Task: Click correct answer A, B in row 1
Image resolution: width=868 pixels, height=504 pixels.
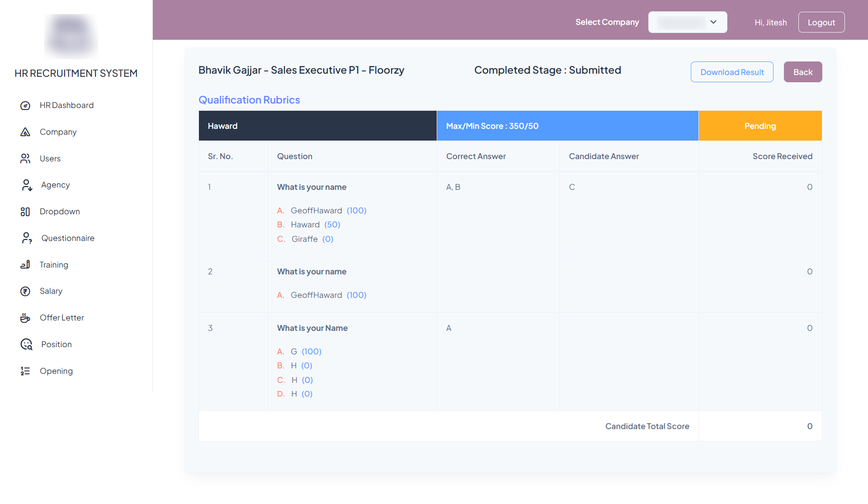Action: 453,187
